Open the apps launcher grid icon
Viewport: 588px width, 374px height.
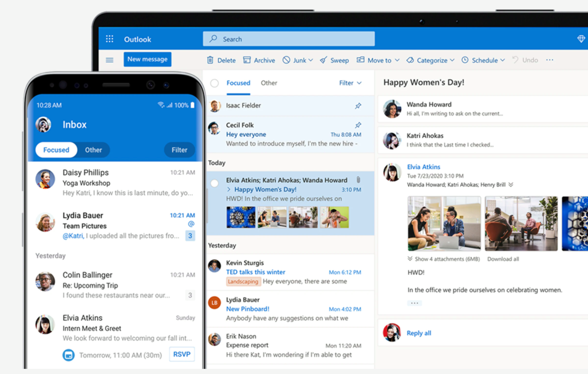tap(110, 39)
